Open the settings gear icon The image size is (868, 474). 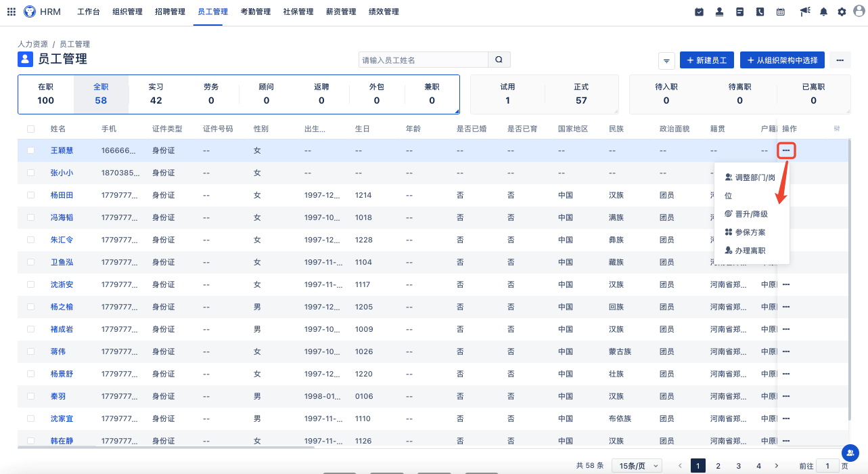click(x=842, y=12)
